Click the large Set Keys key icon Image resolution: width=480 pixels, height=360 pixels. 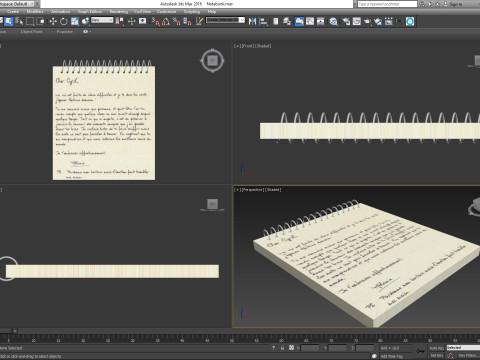[421, 351]
